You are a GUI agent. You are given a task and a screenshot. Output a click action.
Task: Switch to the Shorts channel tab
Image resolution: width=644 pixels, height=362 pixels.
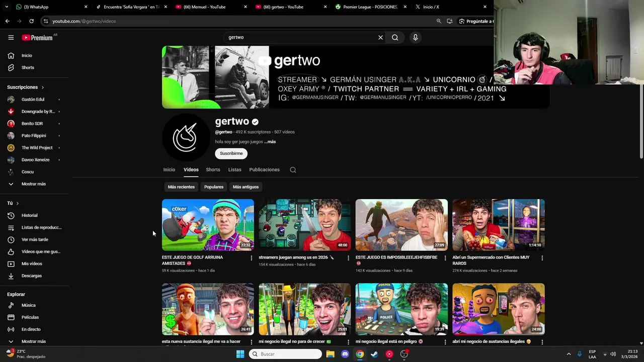[213, 169]
